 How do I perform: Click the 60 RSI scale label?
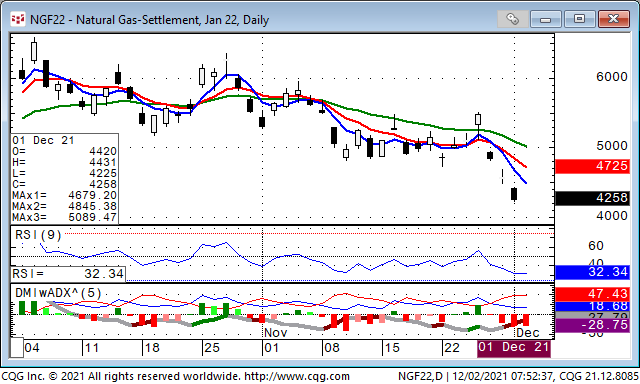pyautogui.click(x=596, y=246)
